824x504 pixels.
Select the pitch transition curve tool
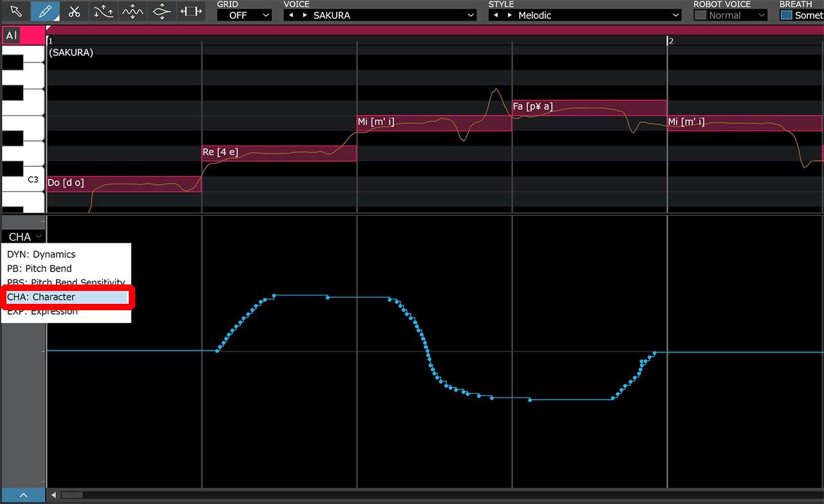[x=102, y=11]
